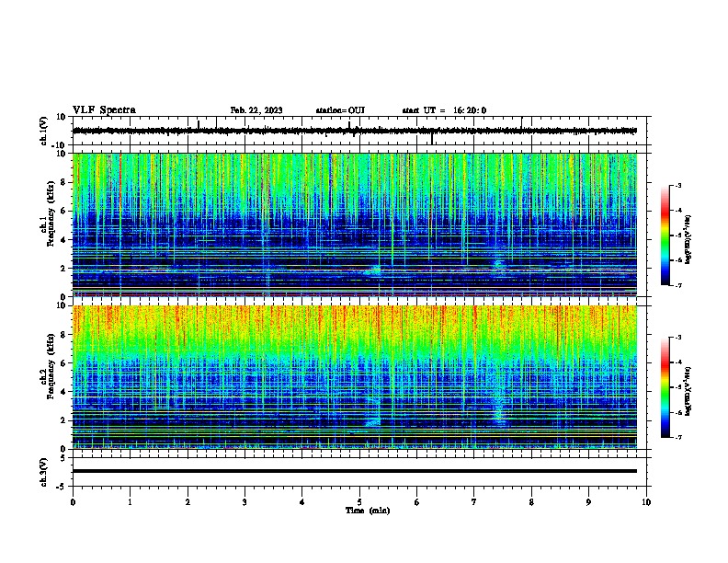Click the ch.1 voltage waveform trace
The height and width of the screenshot is (563, 728).
click(355, 131)
